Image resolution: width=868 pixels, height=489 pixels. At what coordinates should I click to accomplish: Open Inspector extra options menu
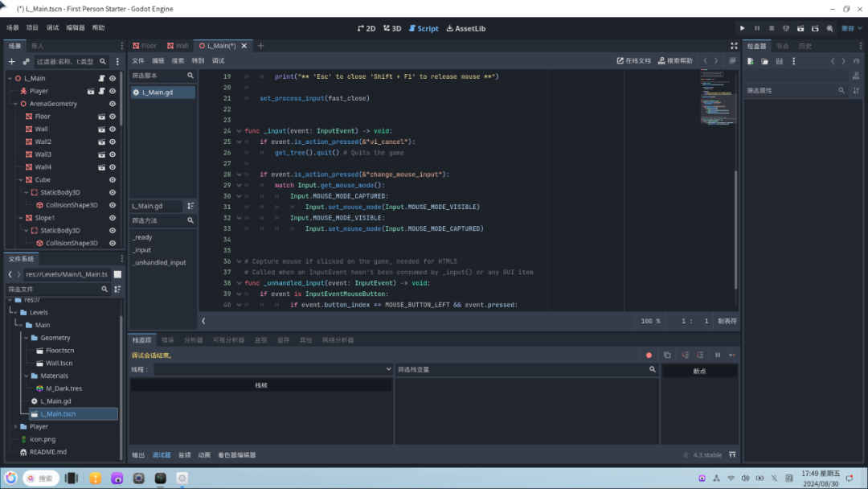(x=793, y=61)
